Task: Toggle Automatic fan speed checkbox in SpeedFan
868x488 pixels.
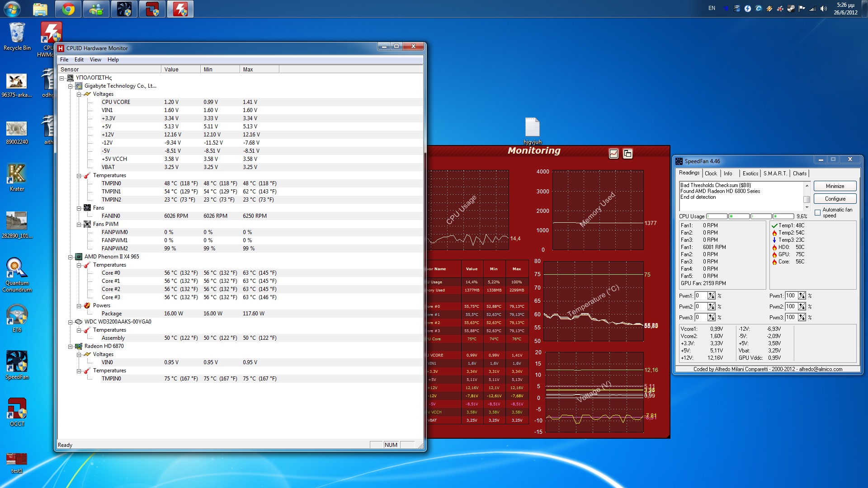Action: pyautogui.click(x=817, y=213)
